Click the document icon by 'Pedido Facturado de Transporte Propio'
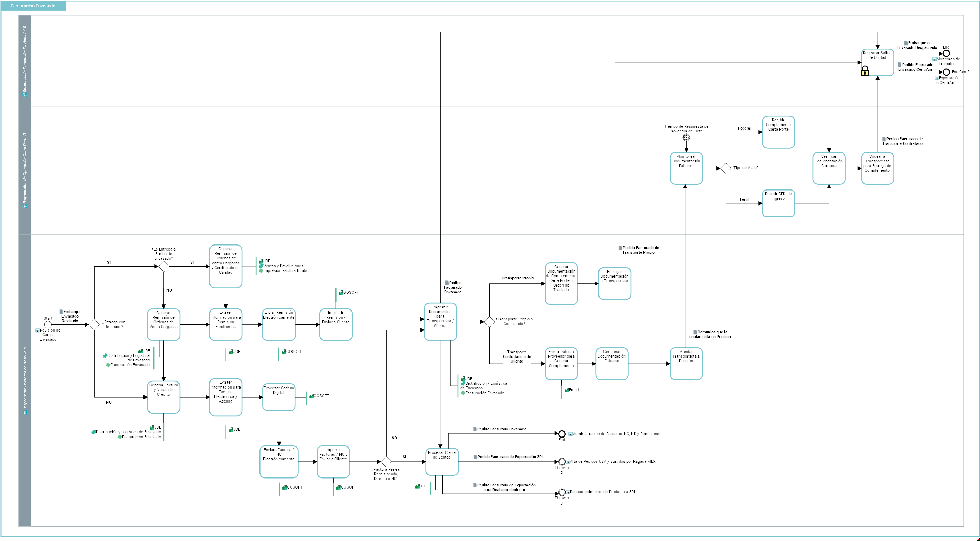980x541 pixels. (621, 248)
